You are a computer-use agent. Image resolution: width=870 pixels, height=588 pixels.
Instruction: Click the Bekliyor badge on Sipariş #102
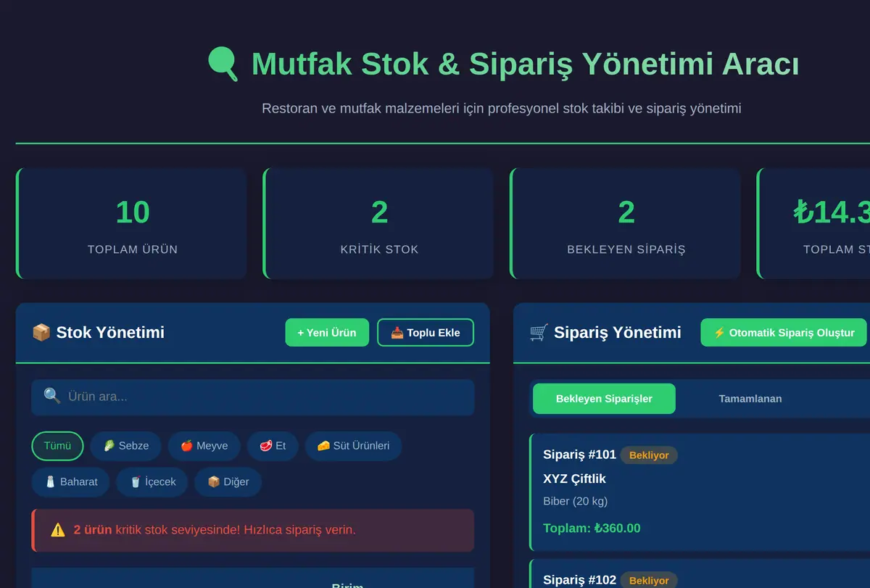coord(649,580)
